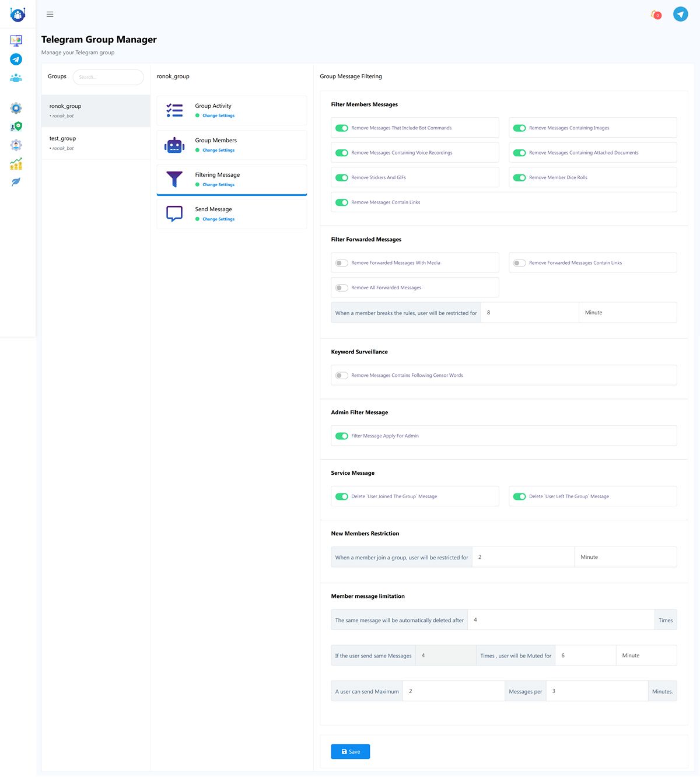
Task: Open the Minute unit dropdown for rule-breaking restriction
Action: [628, 313]
